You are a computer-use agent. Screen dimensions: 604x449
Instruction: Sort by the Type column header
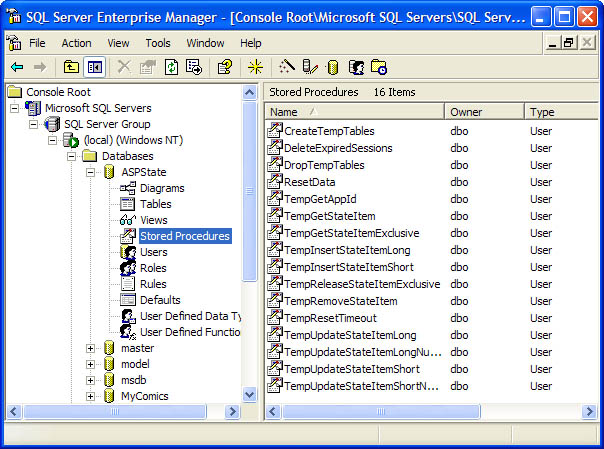point(561,112)
